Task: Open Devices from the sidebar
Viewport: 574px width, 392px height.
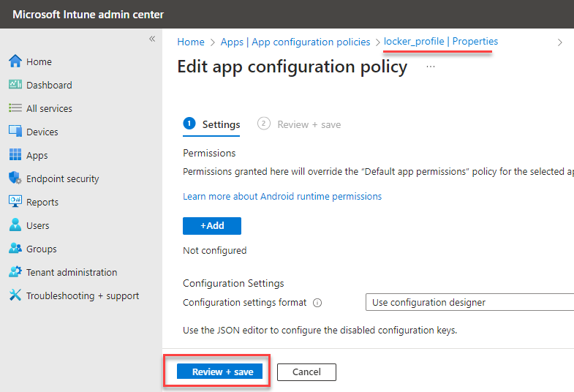Action: point(42,132)
